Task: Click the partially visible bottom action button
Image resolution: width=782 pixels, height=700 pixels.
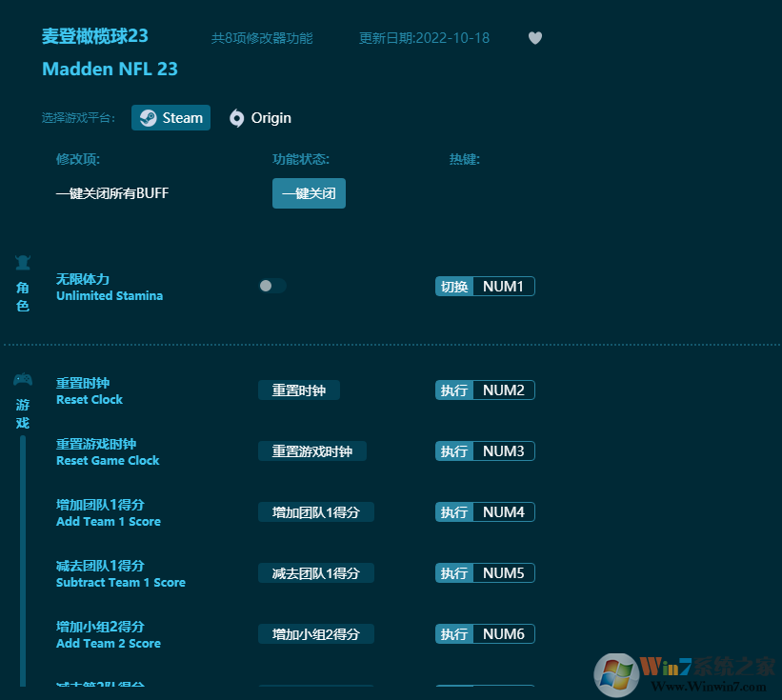Action: 315,694
